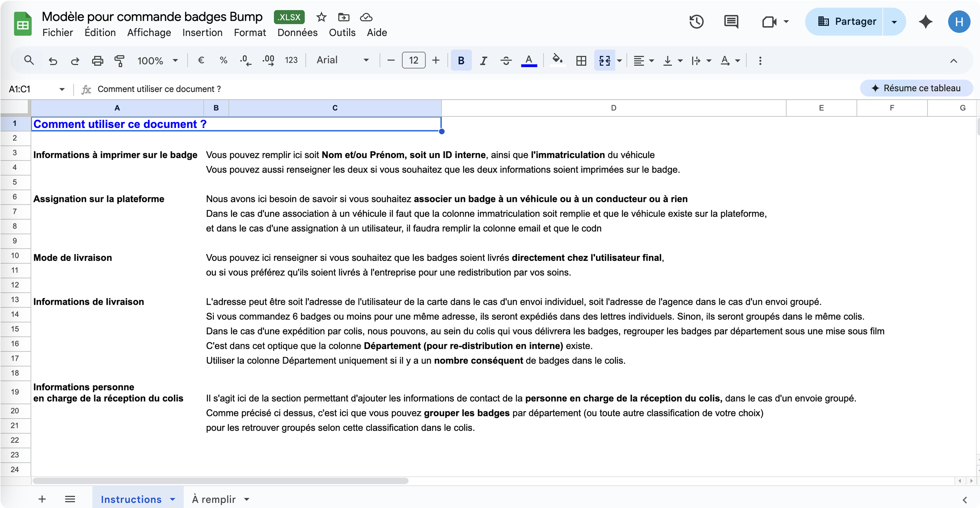980x508 pixels.
Task: Click Résume ce tableau button
Action: click(x=916, y=88)
